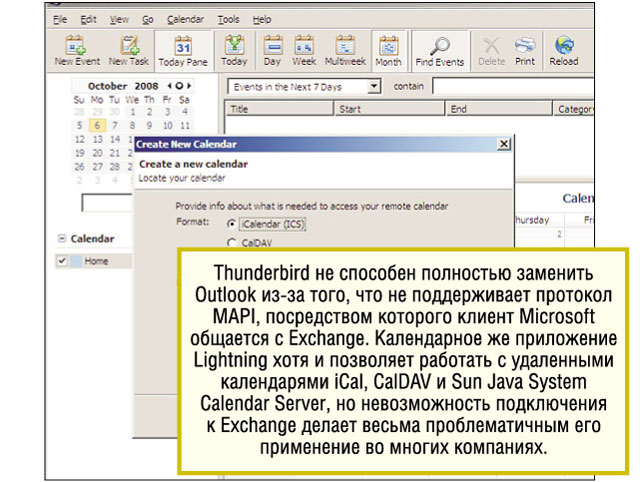Screen dimensions: 640x482
Task: Sort events by Title column
Action: tap(279, 109)
